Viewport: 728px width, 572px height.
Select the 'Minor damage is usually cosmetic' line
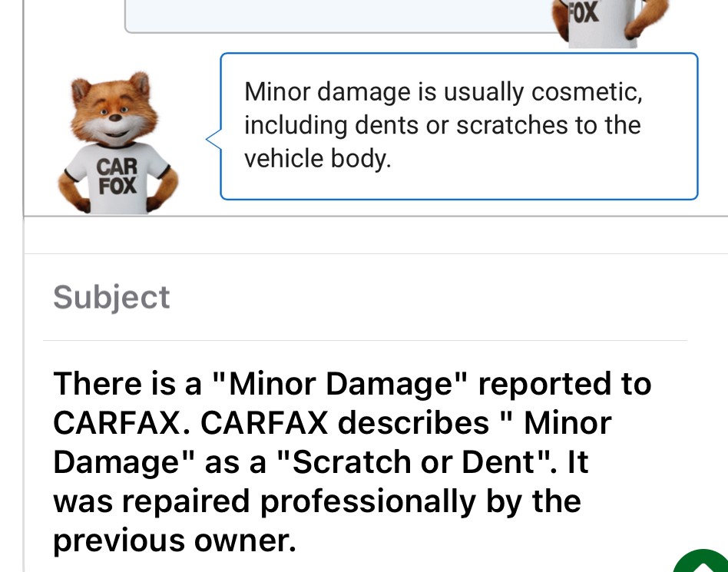click(443, 91)
